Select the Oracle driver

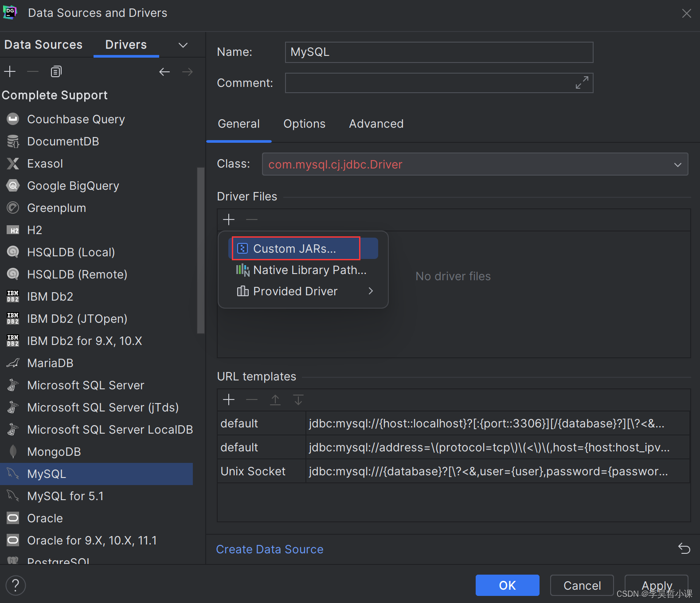coord(96,518)
